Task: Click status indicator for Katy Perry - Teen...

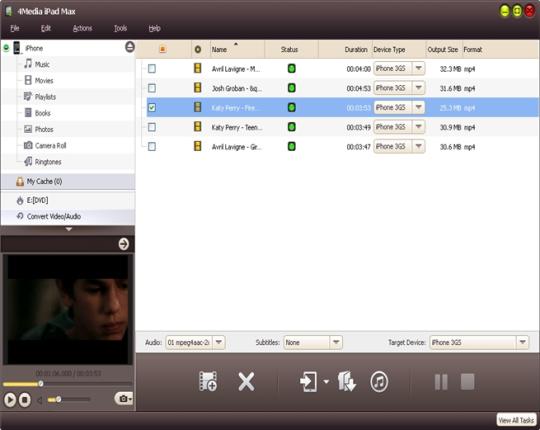Action: (291, 127)
